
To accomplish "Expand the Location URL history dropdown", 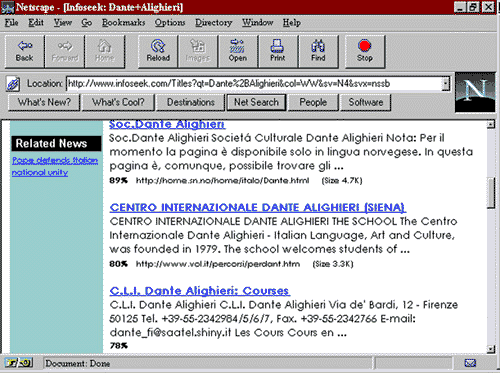I will tap(446, 84).
